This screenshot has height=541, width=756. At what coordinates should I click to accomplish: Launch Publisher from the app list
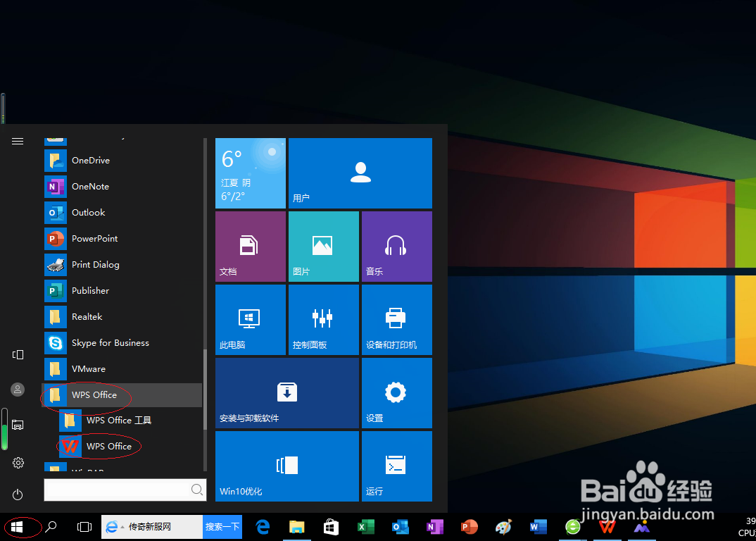click(x=122, y=290)
